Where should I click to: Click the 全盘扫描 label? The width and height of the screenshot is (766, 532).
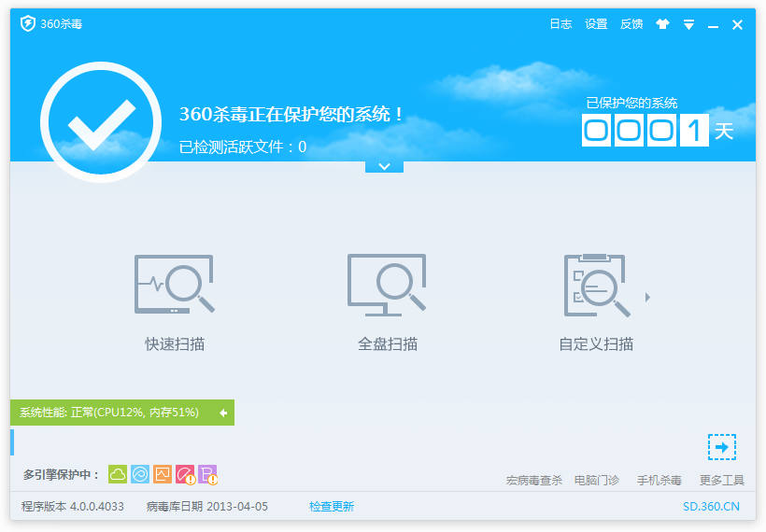388,344
